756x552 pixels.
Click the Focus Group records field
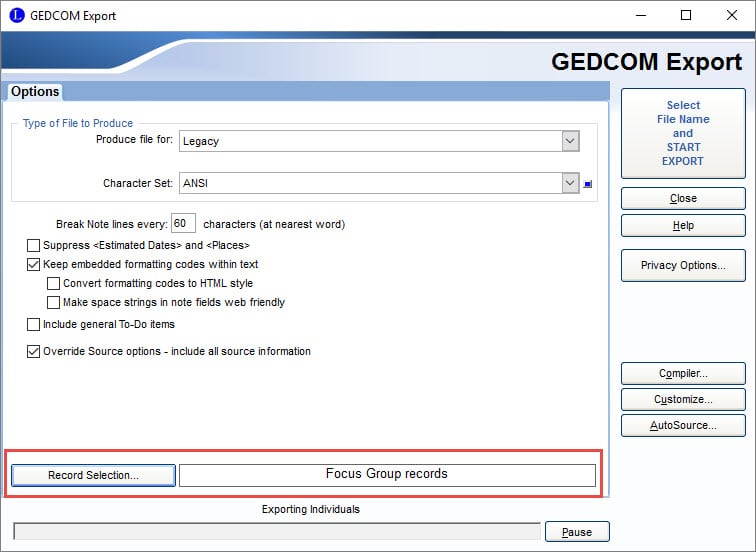(x=387, y=475)
